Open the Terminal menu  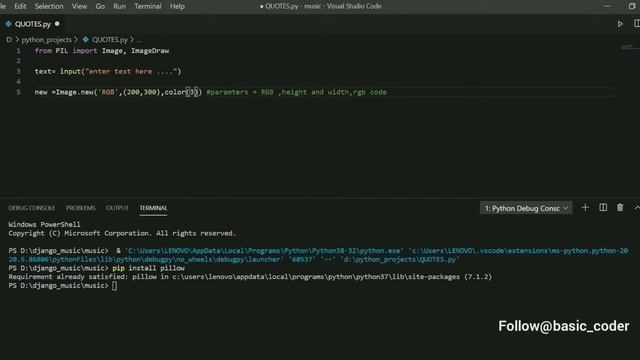pyautogui.click(x=148, y=6)
